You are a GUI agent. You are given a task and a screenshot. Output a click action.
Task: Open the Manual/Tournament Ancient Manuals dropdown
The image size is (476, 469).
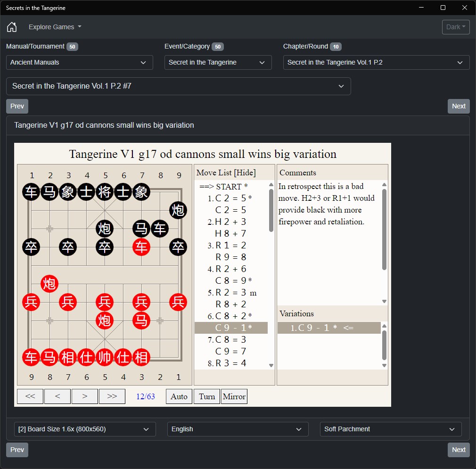click(80, 63)
